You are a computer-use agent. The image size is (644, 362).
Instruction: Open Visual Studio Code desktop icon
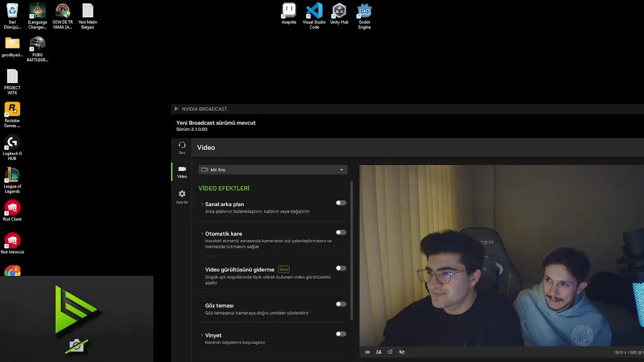tap(314, 16)
